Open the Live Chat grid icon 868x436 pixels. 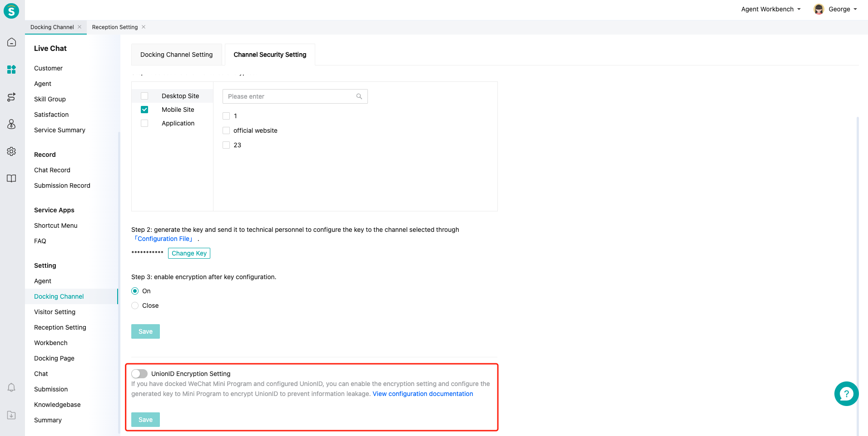(x=12, y=70)
